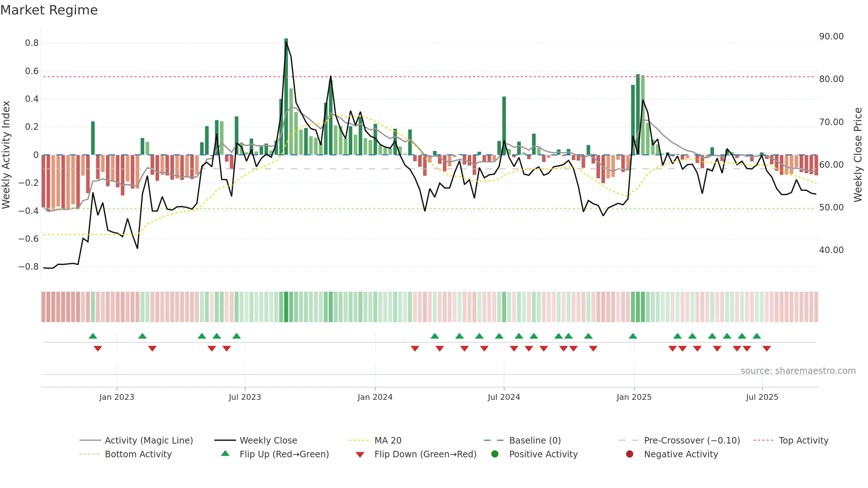Toggle the Bottom Activity legend entry

point(125,454)
